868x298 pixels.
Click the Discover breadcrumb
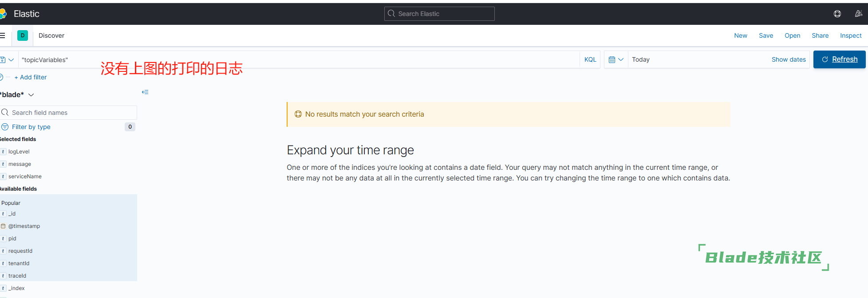tap(51, 35)
